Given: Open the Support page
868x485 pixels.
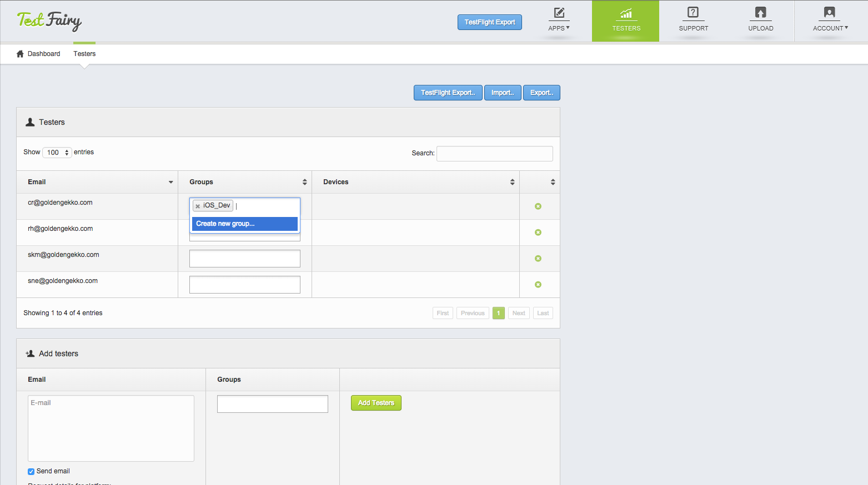Looking at the screenshot, I should coord(693,21).
